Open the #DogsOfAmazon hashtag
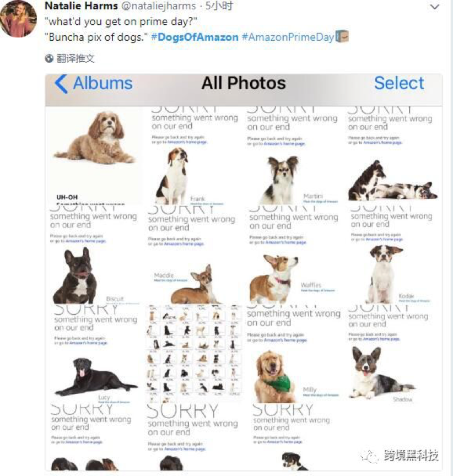453x476 pixels. (195, 37)
